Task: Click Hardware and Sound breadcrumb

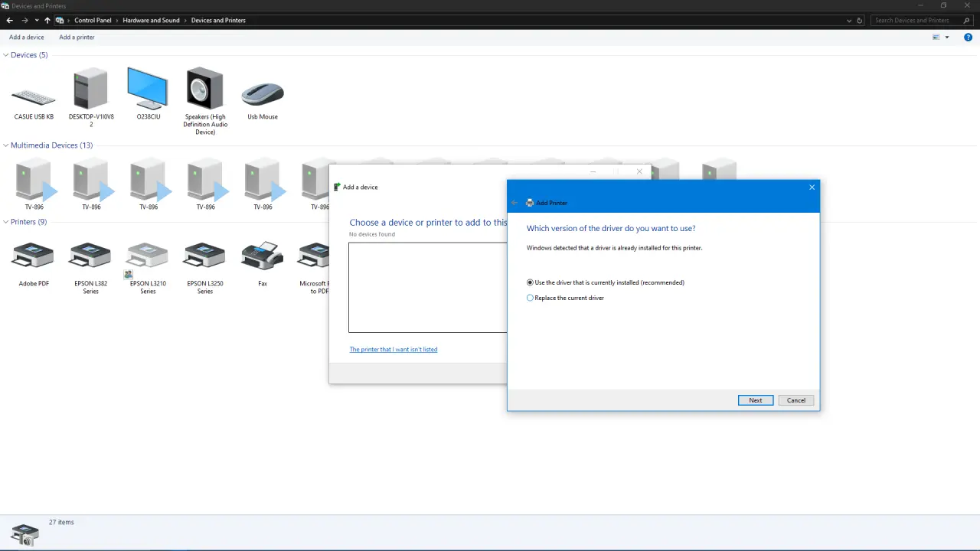Action: pos(151,21)
